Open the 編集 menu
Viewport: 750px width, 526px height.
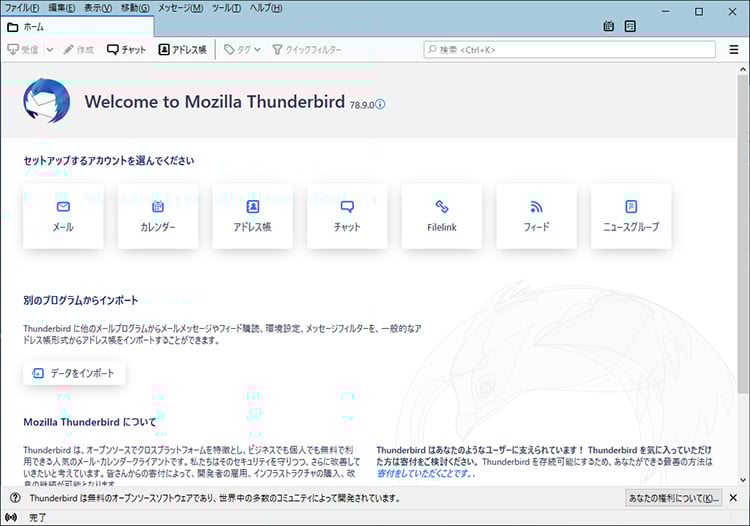[x=62, y=8]
